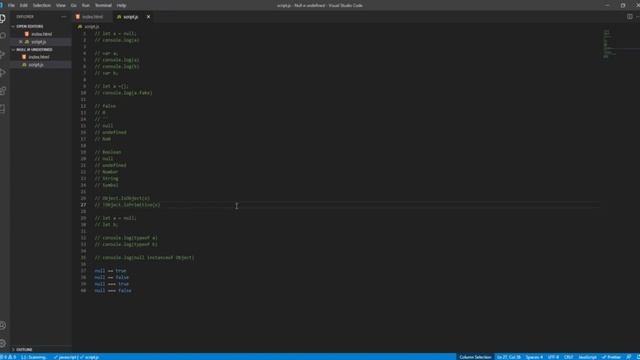Open the Run menu
The height and width of the screenshot is (360, 640).
(x=86, y=5)
